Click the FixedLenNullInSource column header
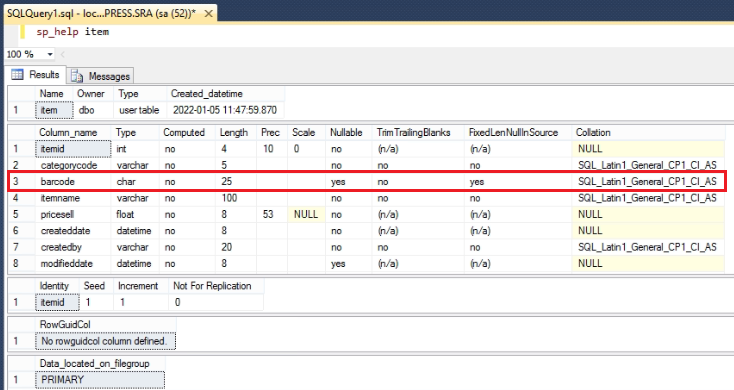Image resolution: width=734 pixels, height=390 pixels. pyautogui.click(x=518, y=132)
